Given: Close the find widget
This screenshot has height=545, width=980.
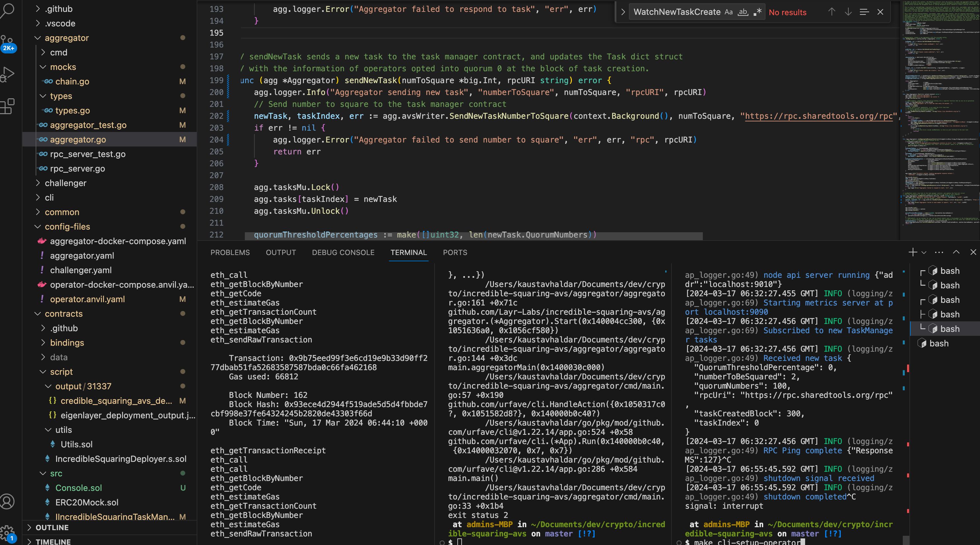Looking at the screenshot, I should [880, 12].
